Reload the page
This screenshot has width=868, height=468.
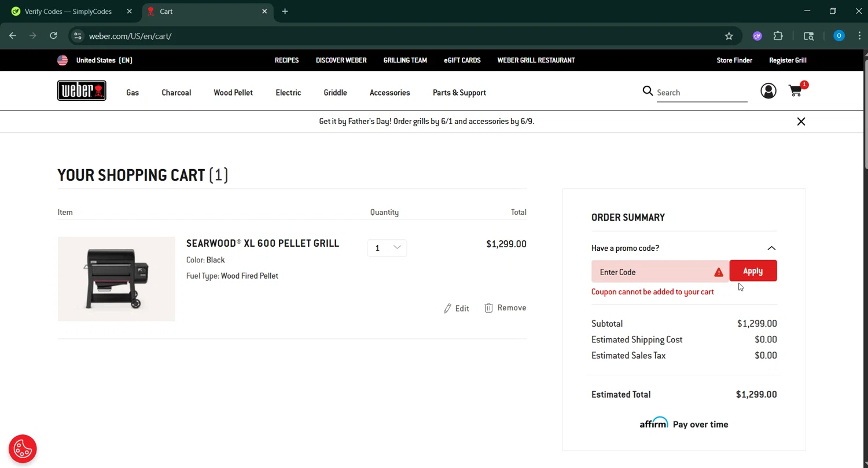[53, 36]
